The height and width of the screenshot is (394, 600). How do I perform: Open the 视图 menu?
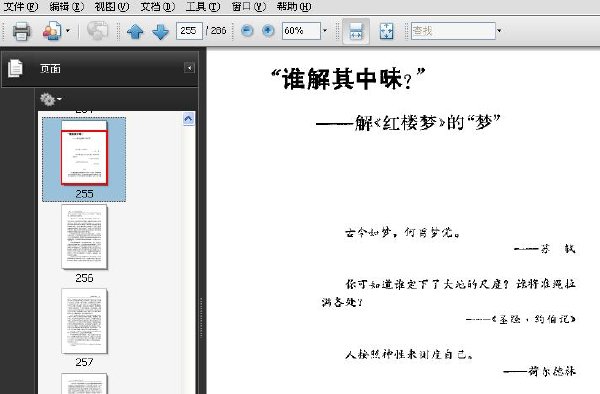click(x=112, y=7)
